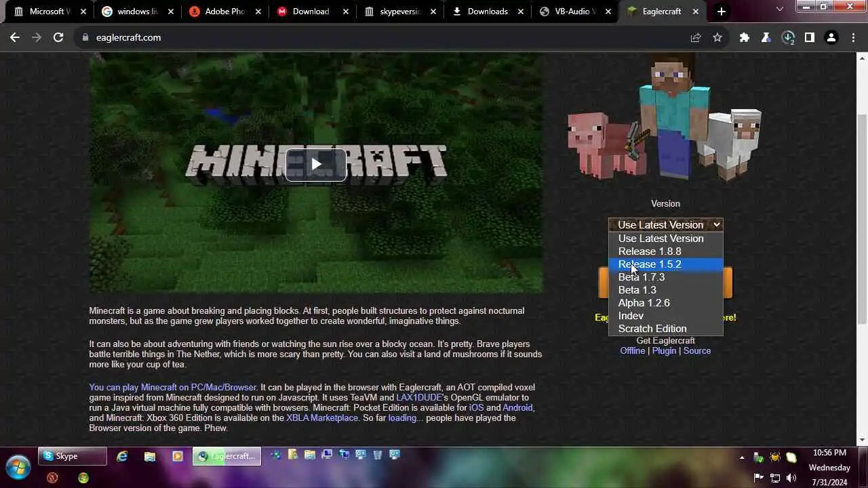The height and width of the screenshot is (488, 868).
Task: Open Windows Media Player taskbar icon
Action: (x=178, y=456)
